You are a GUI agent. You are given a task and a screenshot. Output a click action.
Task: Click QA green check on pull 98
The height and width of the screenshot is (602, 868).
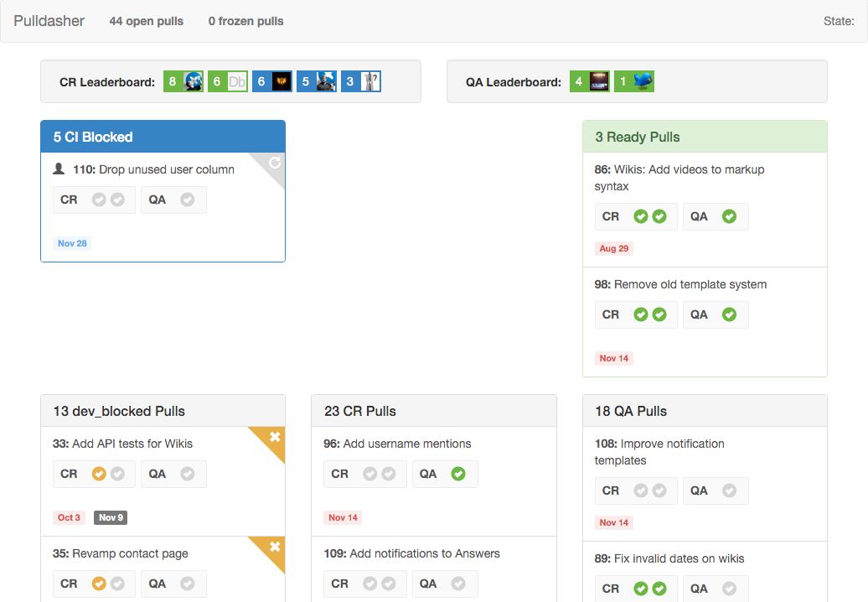(730, 314)
